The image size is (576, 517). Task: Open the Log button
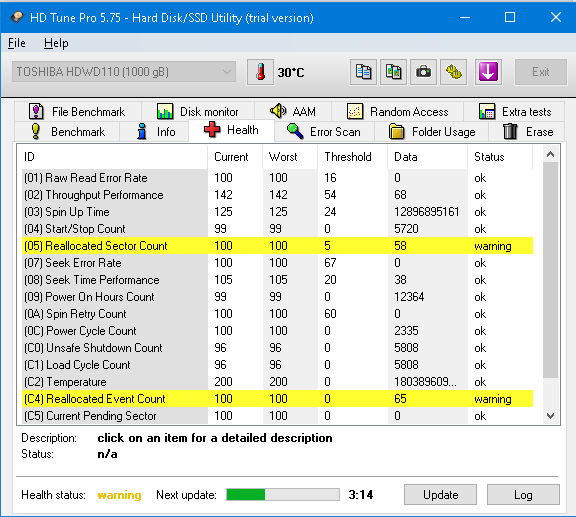point(523,495)
